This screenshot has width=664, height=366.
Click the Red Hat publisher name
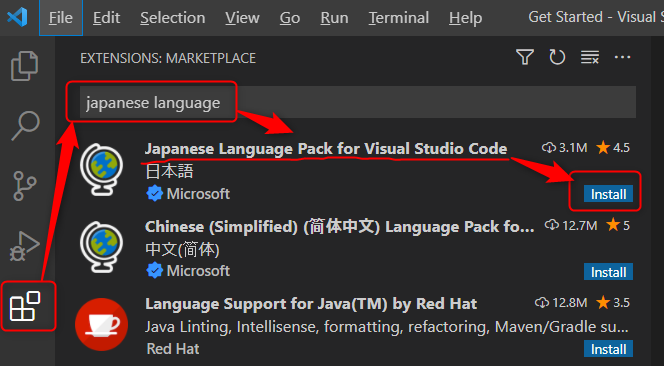click(173, 349)
